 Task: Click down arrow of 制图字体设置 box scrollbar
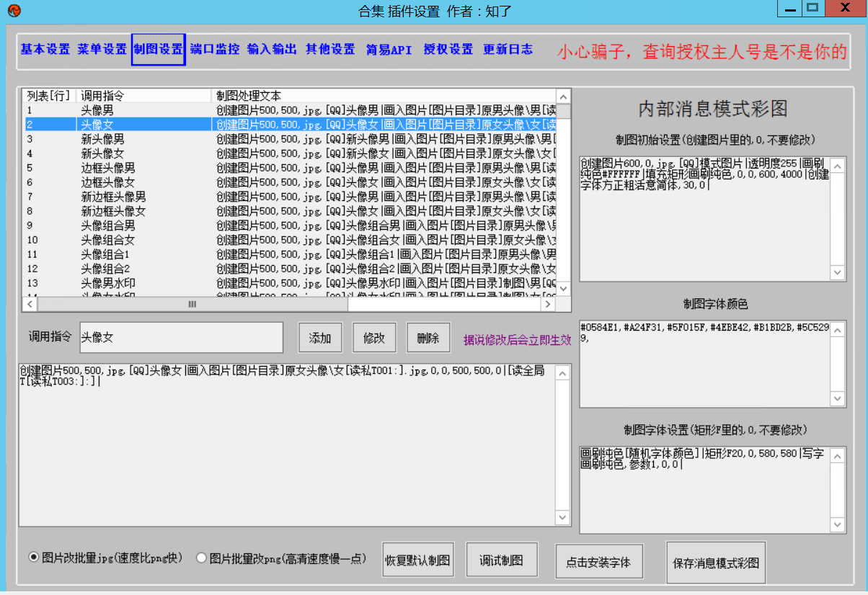pyautogui.click(x=838, y=525)
